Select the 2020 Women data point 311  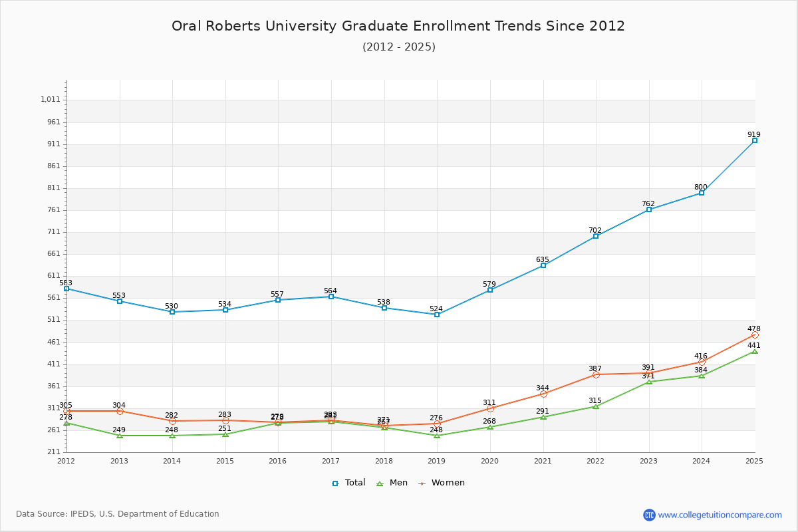tap(490, 408)
